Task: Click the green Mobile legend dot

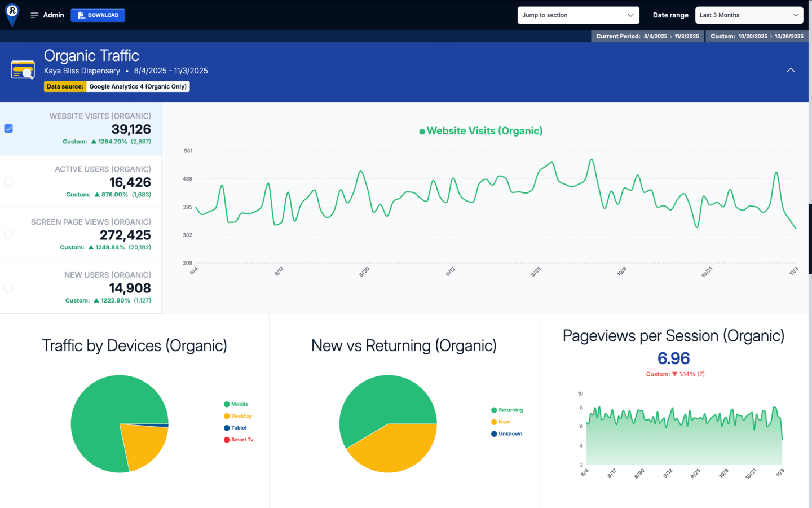Action: click(227, 404)
